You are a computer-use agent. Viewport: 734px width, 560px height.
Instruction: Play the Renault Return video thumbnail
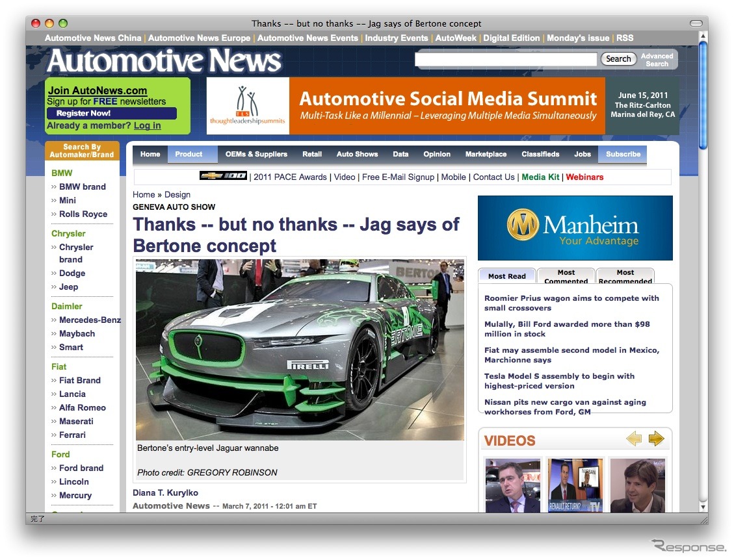(575, 485)
